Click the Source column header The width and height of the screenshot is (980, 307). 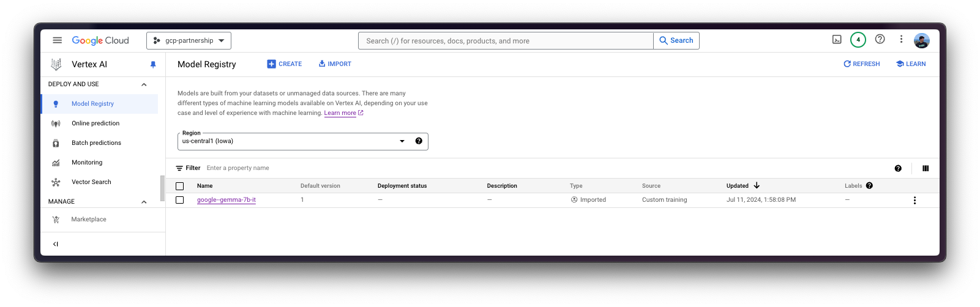click(651, 186)
